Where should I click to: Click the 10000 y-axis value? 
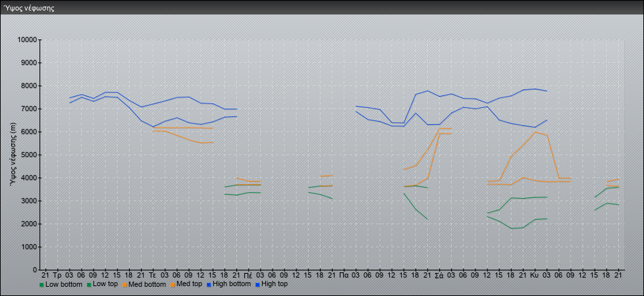27,40
